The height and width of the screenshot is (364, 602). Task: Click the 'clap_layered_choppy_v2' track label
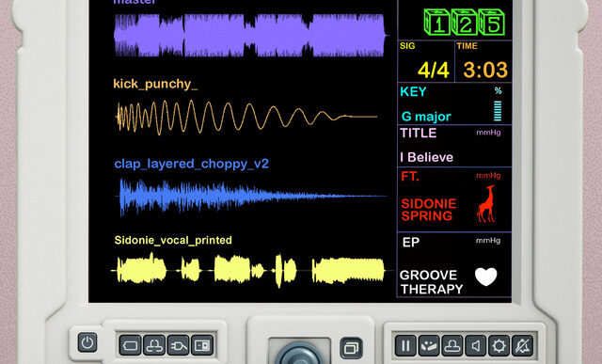pyautogui.click(x=192, y=164)
